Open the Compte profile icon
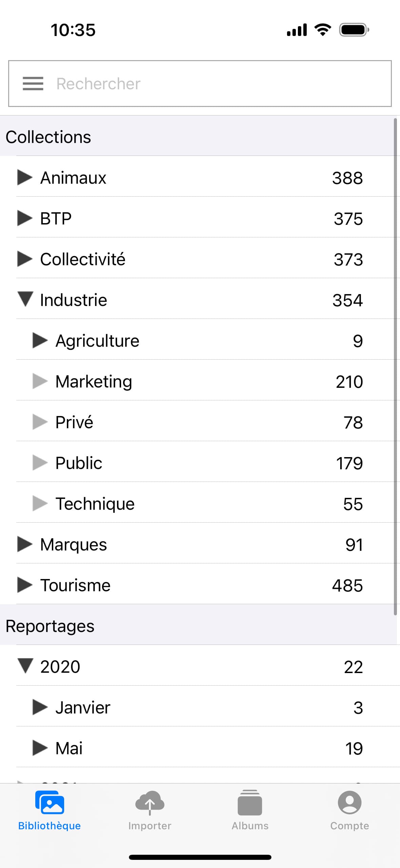The width and height of the screenshot is (400, 868). pyautogui.click(x=349, y=802)
